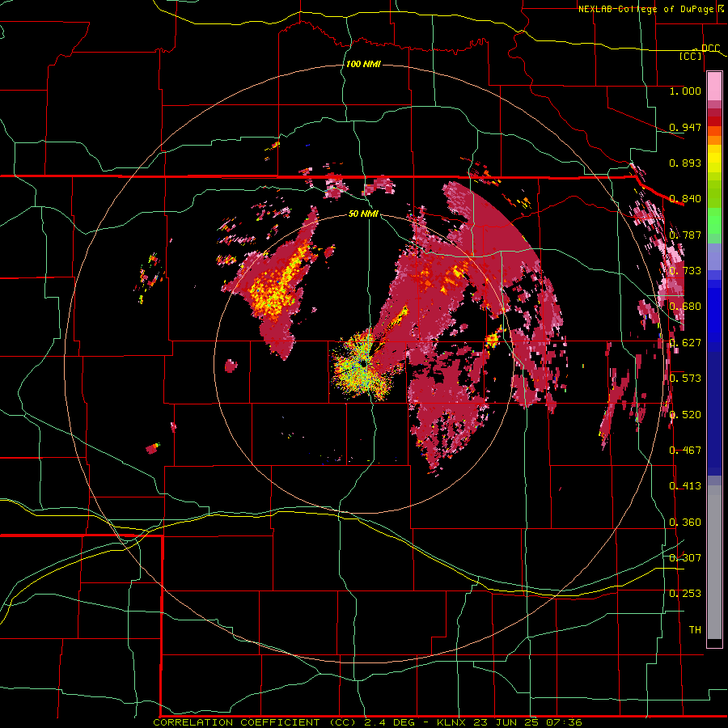The height and width of the screenshot is (728, 728).
Task: Click the 0.520 scale value
Action: point(685,415)
